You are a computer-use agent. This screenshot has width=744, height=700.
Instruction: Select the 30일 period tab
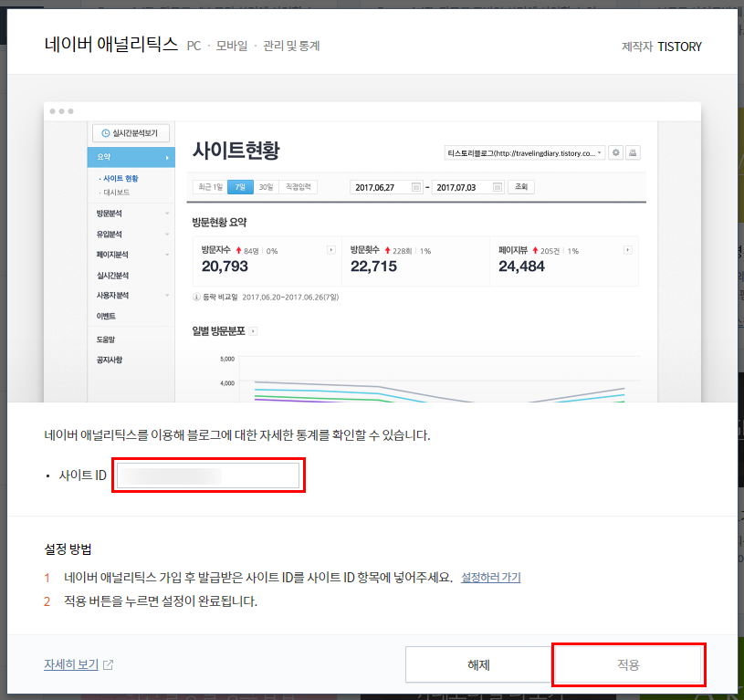pos(266,187)
